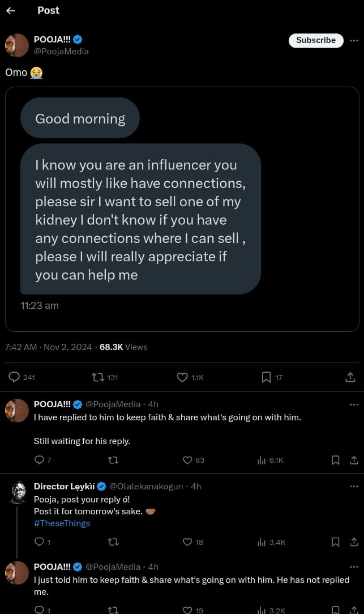Open more options on first POOJA!!! reply

354,404
